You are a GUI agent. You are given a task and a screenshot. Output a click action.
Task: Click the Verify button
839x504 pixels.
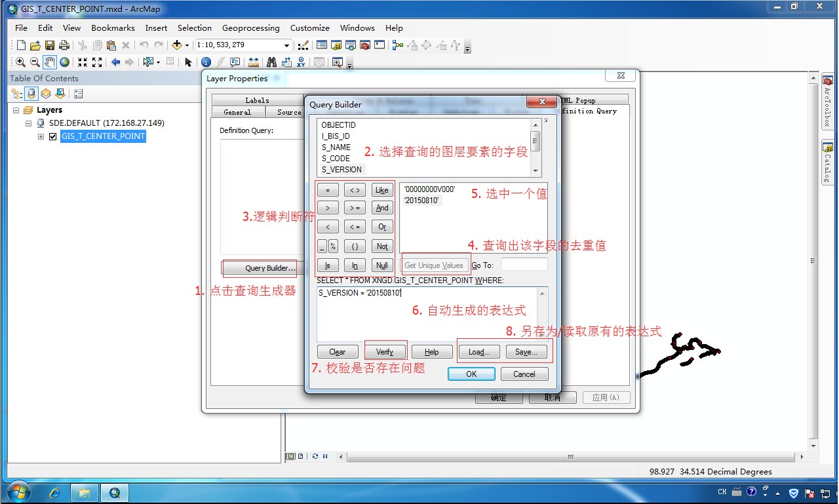point(385,352)
